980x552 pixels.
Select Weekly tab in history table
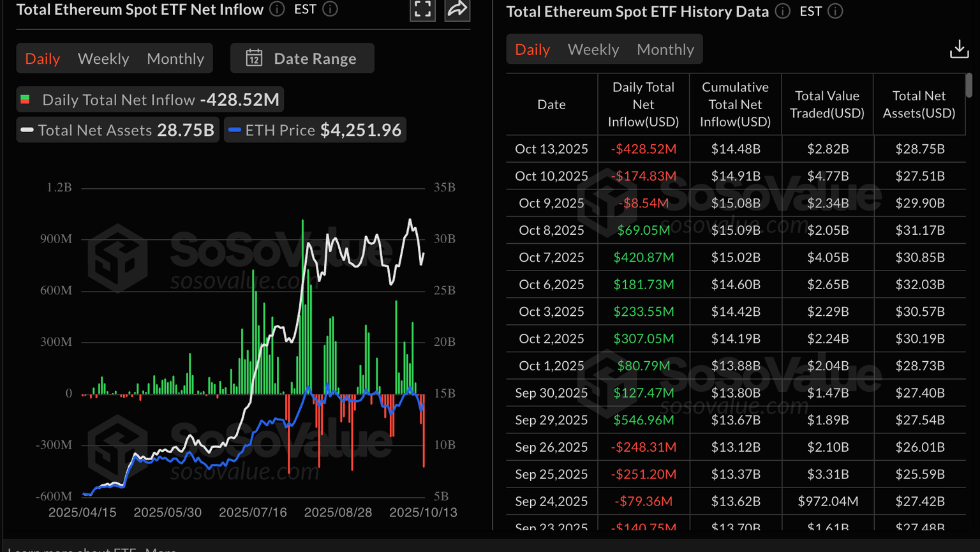593,49
